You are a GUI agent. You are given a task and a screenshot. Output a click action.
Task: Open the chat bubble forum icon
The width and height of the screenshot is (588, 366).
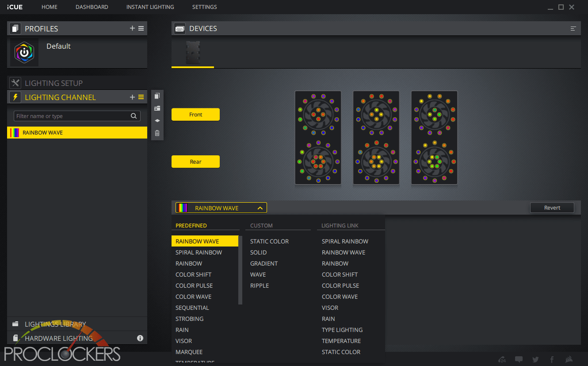coord(519,359)
